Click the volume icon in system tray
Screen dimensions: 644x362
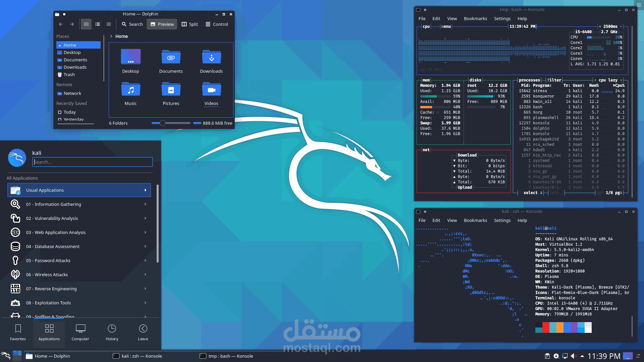coord(574,356)
